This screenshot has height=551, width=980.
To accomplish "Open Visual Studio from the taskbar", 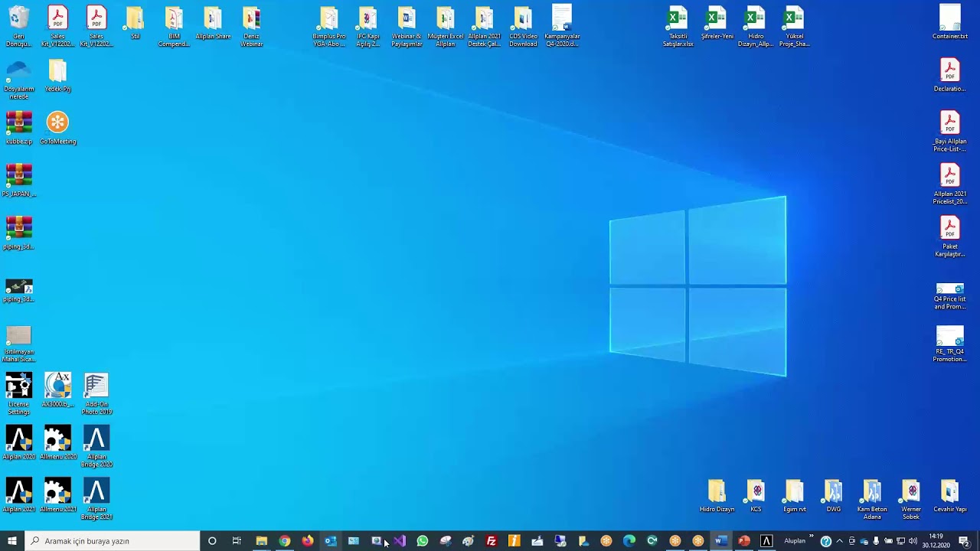I will click(400, 541).
